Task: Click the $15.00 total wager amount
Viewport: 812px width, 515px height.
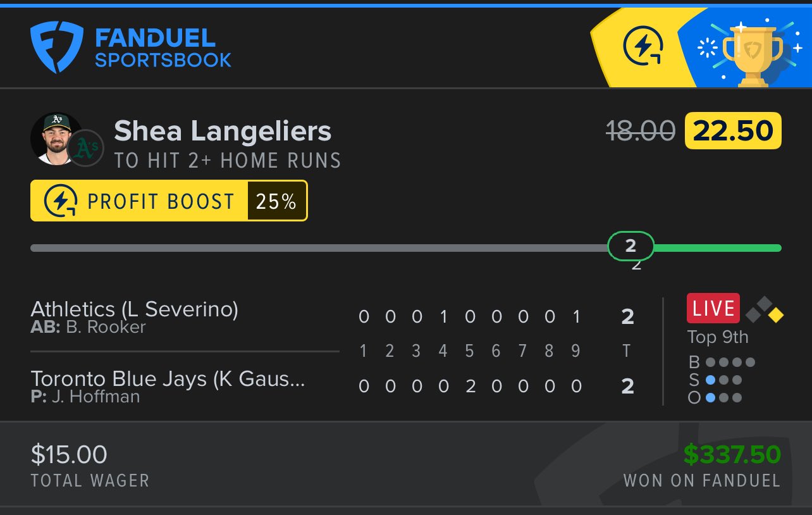Action: [x=69, y=454]
